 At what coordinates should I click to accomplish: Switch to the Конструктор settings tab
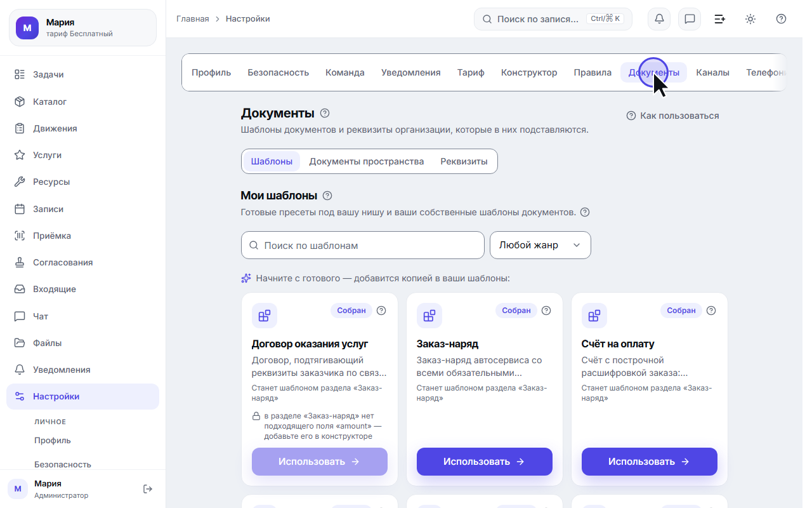[529, 72]
